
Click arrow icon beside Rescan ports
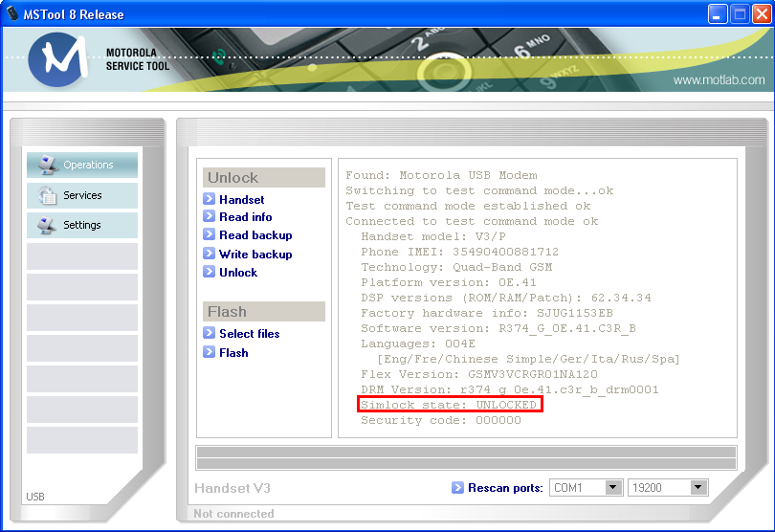tap(457, 487)
